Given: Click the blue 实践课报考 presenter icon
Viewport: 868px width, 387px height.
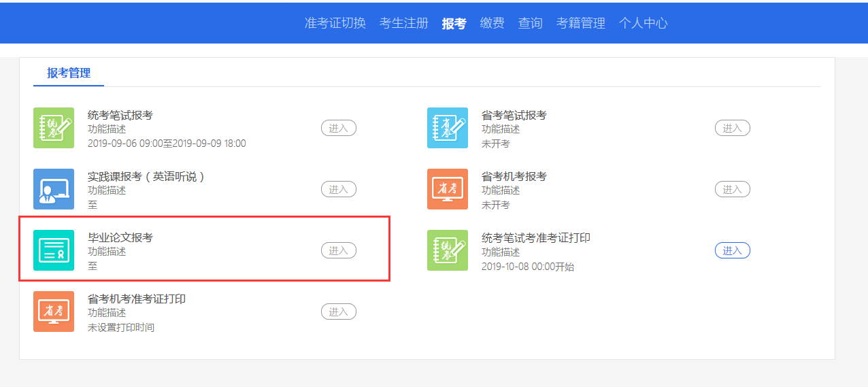Looking at the screenshot, I should [x=54, y=189].
